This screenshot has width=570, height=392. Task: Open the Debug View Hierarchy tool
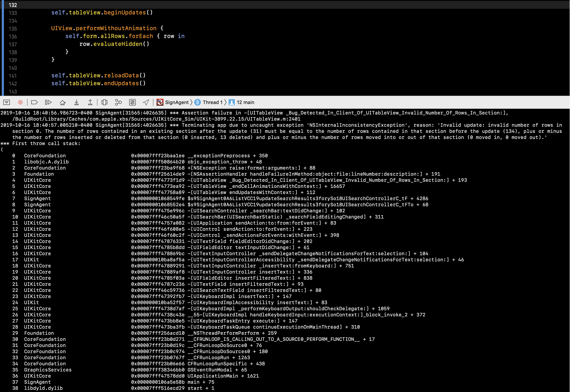104,102
